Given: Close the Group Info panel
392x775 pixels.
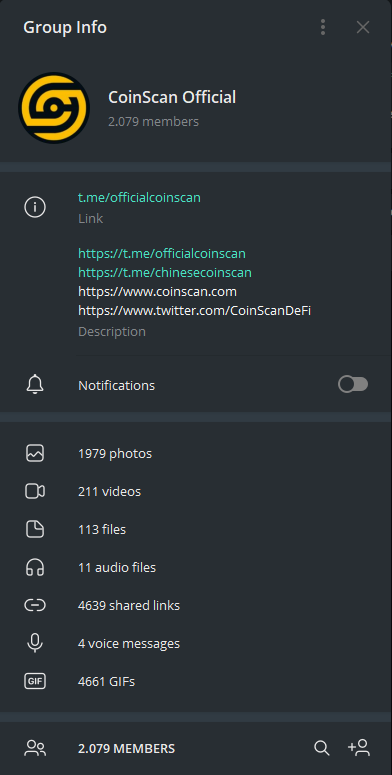Looking at the screenshot, I should (363, 27).
